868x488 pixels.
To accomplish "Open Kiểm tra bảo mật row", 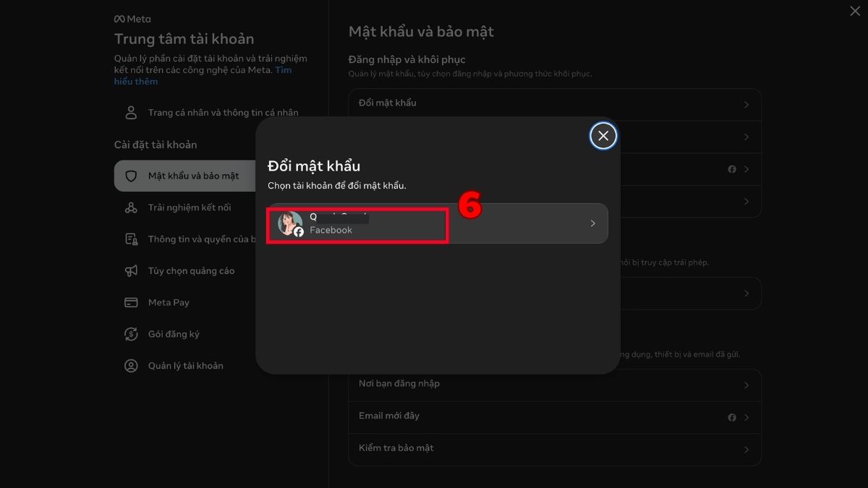I will tap(555, 449).
